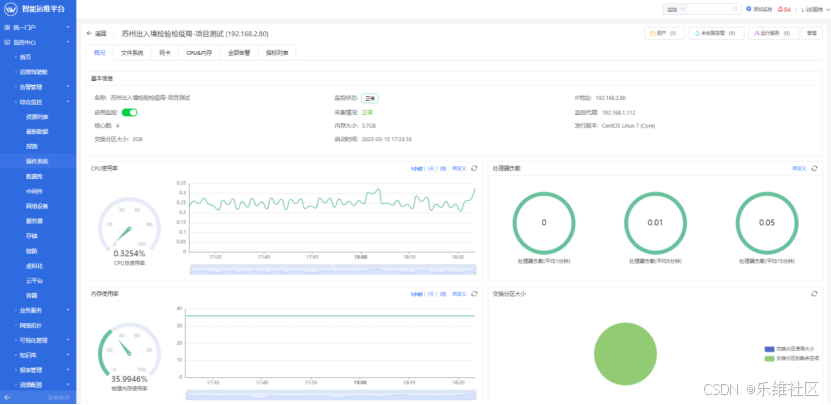Switch to the 概况 tab
831x405 pixels.
pyautogui.click(x=100, y=52)
